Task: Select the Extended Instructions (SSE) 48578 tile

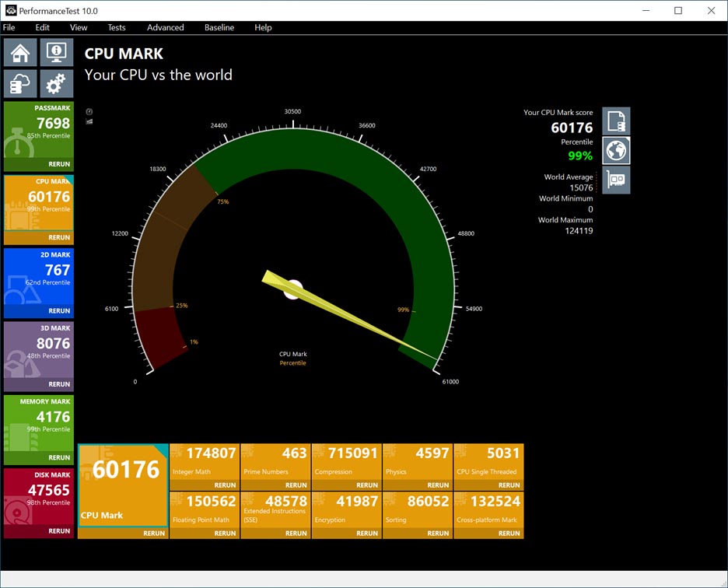Action: pos(275,510)
